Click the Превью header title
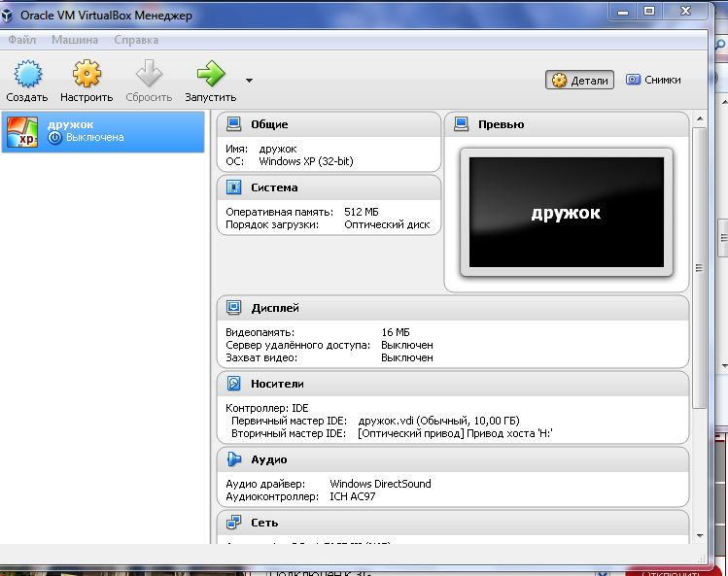The height and width of the screenshot is (576, 728). (501, 124)
